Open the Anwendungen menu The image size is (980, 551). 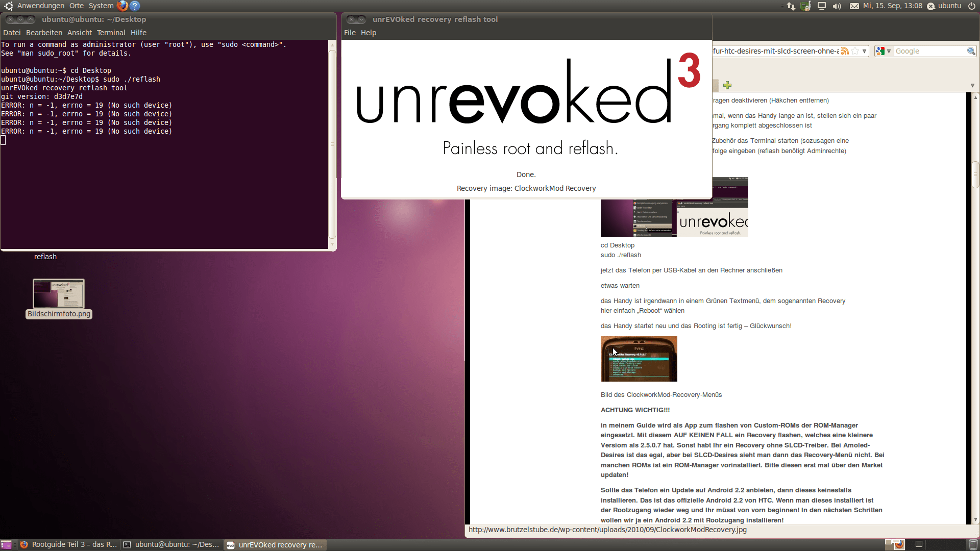point(41,6)
